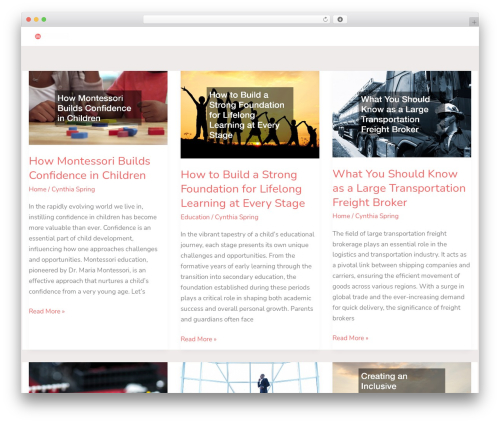Maximize the browser window with the green button
The image size is (500, 423).
44,19
